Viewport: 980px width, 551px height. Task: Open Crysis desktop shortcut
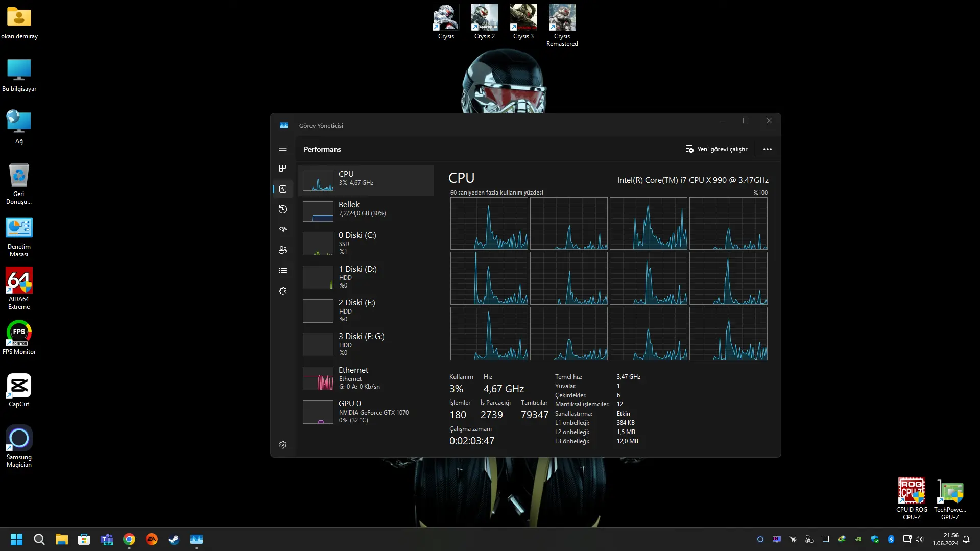(x=446, y=22)
